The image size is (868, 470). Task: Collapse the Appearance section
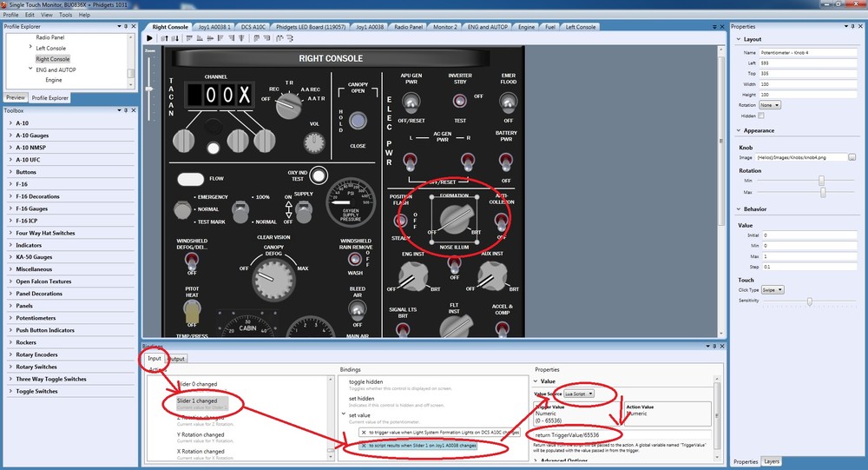739,131
